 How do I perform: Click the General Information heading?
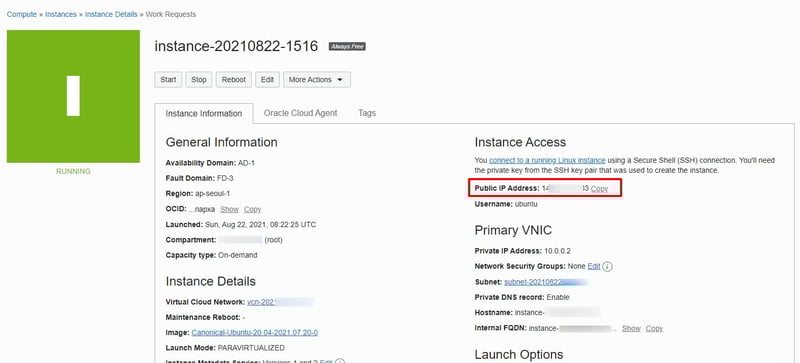click(x=221, y=142)
